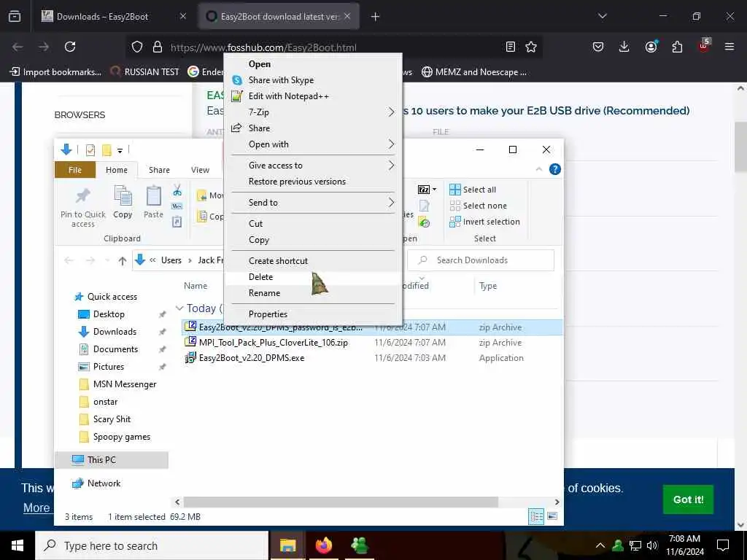
Task: Open File Explorer from taskbar
Action: 287,545
